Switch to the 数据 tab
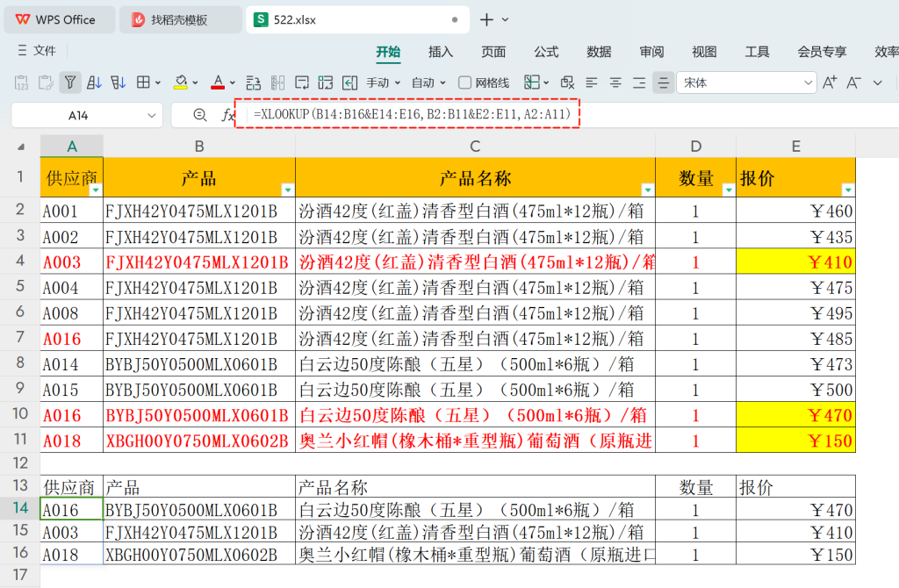The image size is (899, 588). tap(599, 52)
